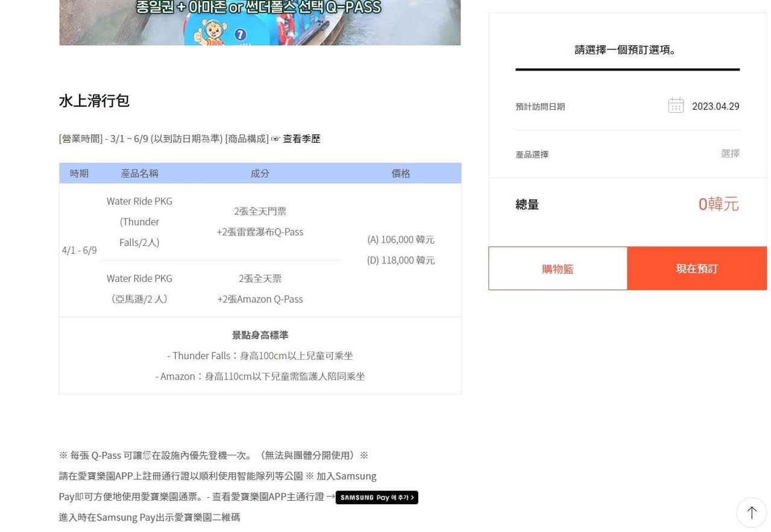Screen dimensions: 771x532
Task: Click the Water Ride PKG Thunder Falls cell
Action: (139, 222)
